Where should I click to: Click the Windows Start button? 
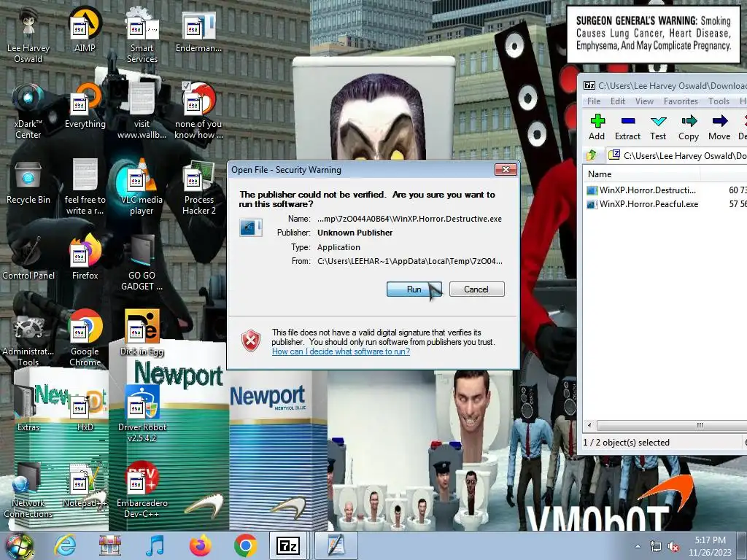coord(20,546)
